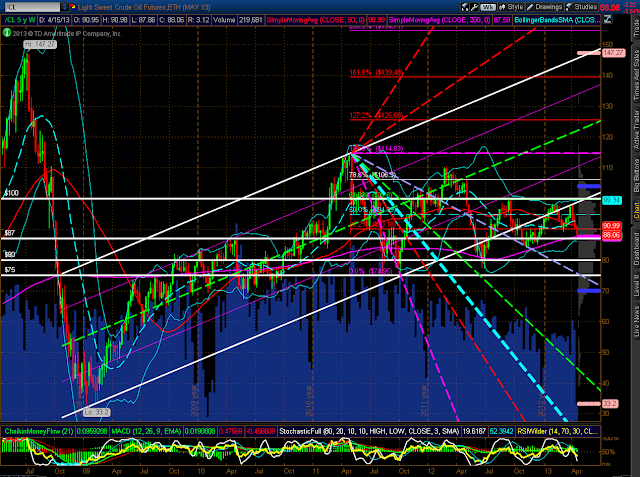Click the Lo: 33.2 chart marker
Screen dimensions: 640x477
(x=97, y=412)
